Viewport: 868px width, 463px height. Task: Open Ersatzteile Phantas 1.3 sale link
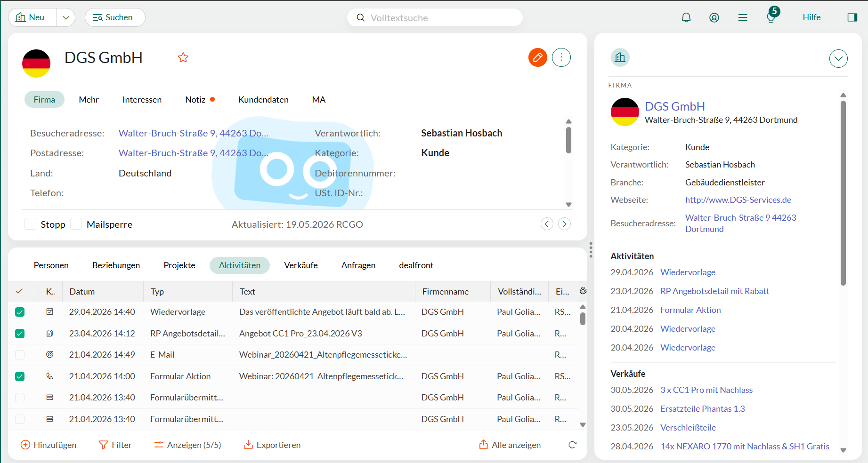tap(702, 409)
